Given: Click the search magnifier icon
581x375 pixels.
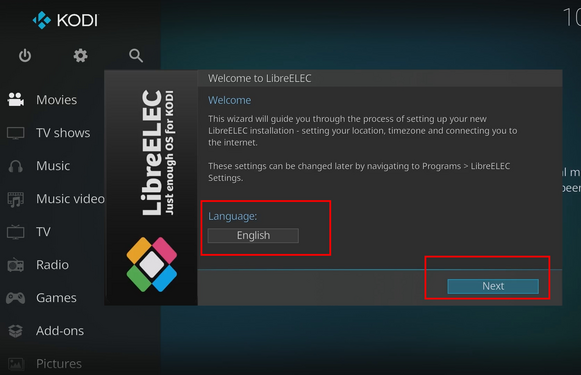Looking at the screenshot, I should 136,56.
